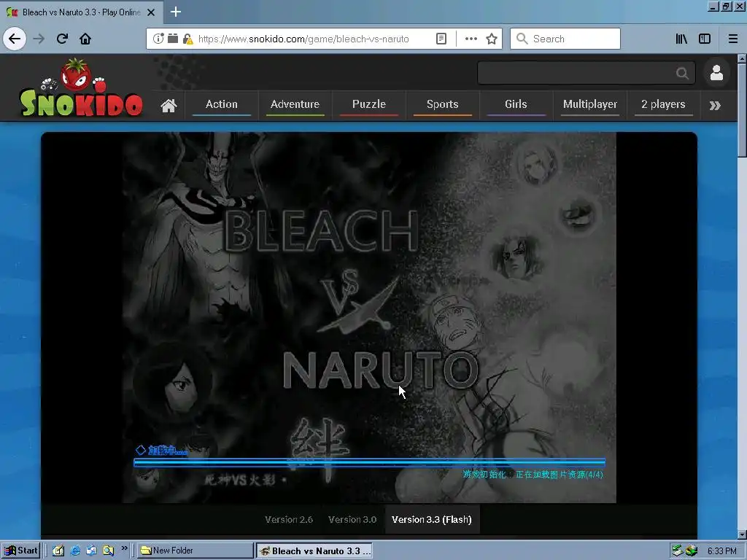Open the 2 players category
Screen dimensions: 747x560
pos(663,104)
